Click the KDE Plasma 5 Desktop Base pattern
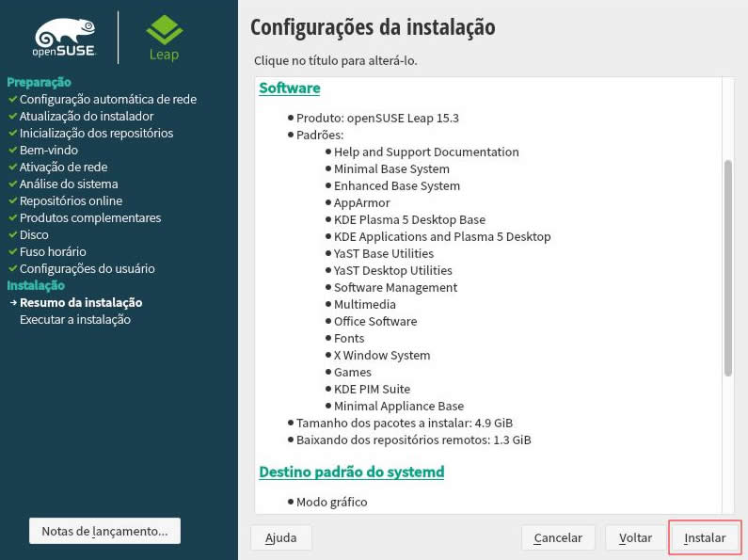 (409, 220)
